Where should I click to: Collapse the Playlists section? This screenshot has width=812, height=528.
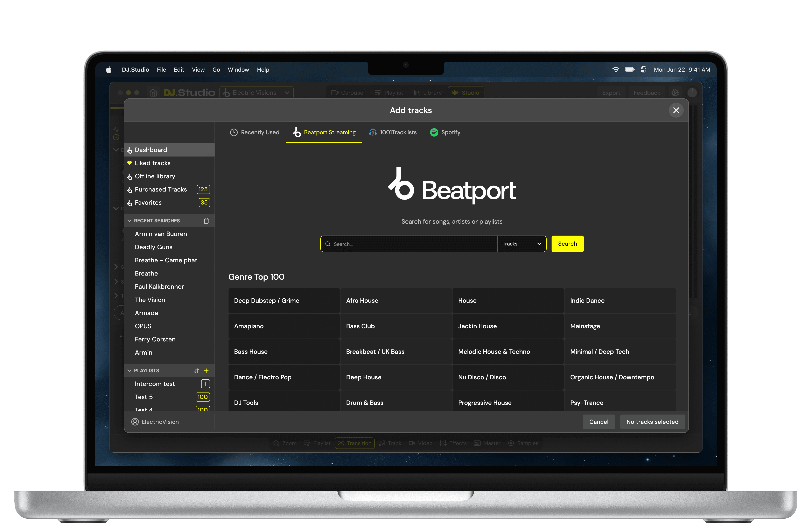tap(129, 371)
